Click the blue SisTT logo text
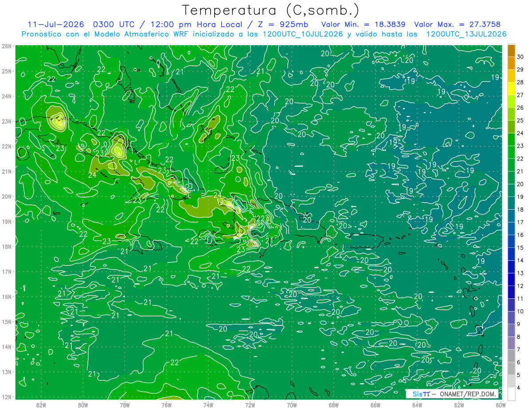 pyautogui.click(x=421, y=394)
